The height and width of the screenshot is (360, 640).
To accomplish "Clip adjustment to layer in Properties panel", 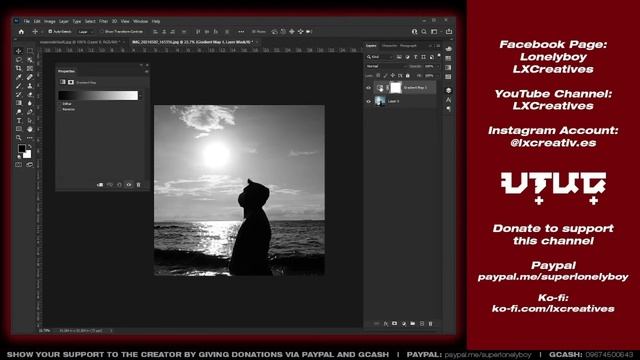I will [100, 185].
